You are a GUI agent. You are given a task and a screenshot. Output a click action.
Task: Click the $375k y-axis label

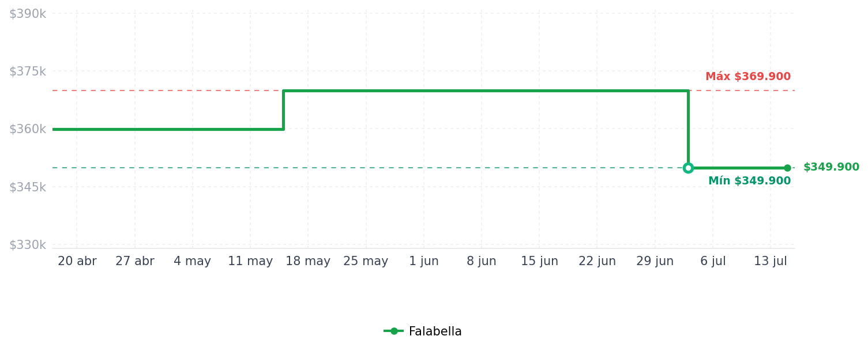click(28, 71)
